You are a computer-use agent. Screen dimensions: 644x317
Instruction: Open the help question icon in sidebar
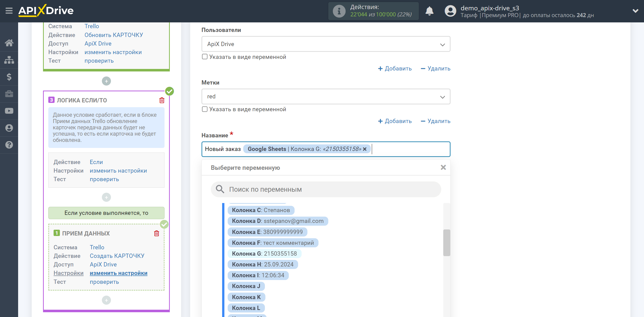(9, 145)
